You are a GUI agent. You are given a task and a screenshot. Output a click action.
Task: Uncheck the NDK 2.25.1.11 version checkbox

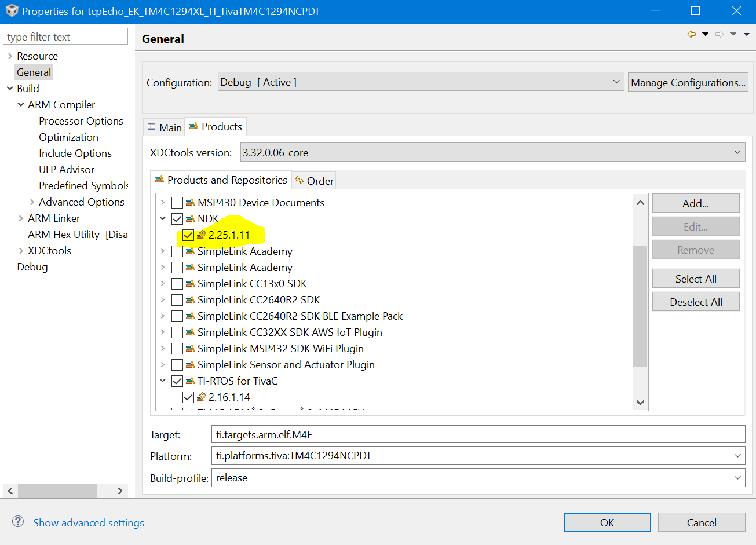point(188,235)
